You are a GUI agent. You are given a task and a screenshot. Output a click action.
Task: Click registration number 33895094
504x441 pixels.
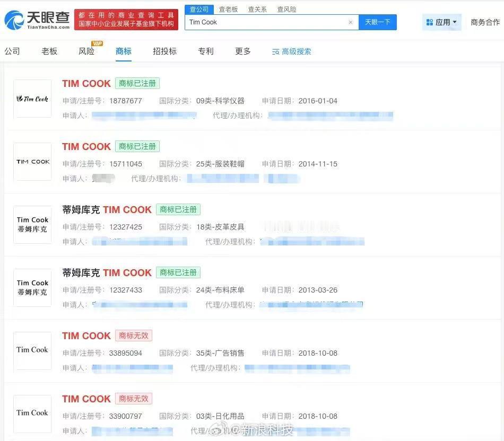[126, 353]
